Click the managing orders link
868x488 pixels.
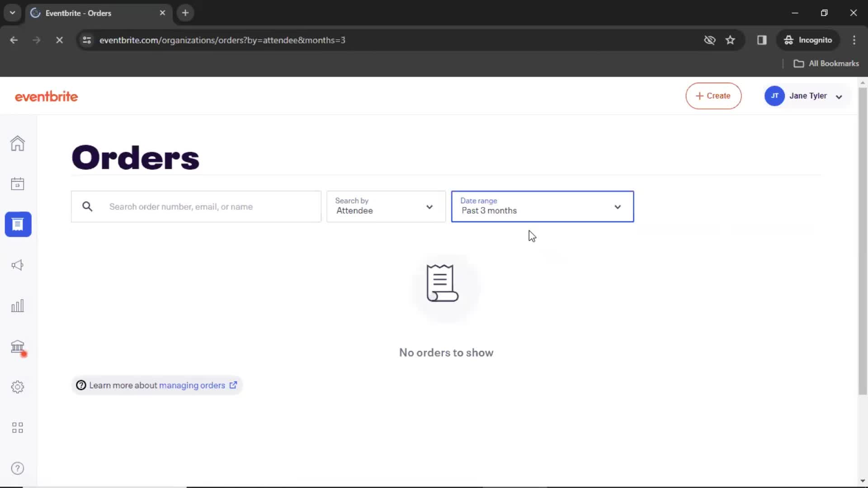(x=192, y=385)
